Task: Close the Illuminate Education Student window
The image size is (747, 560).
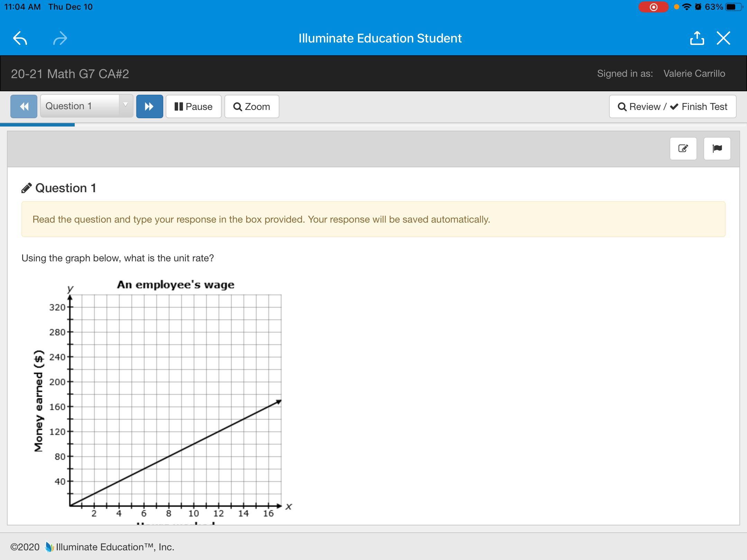Action: [x=723, y=38]
